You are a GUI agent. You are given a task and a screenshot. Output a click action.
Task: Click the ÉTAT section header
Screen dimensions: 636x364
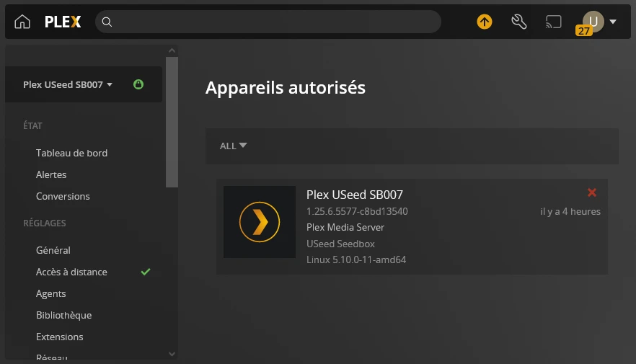tap(32, 125)
